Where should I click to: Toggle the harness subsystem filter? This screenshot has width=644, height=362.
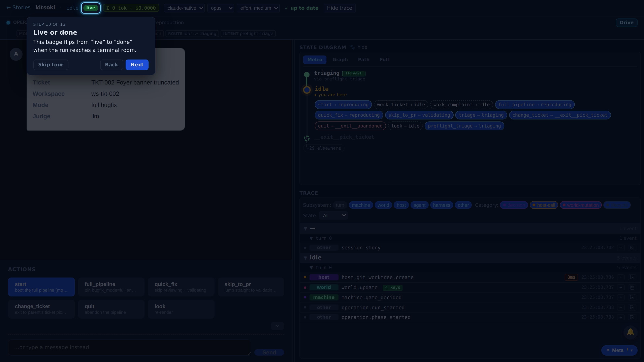click(442, 205)
